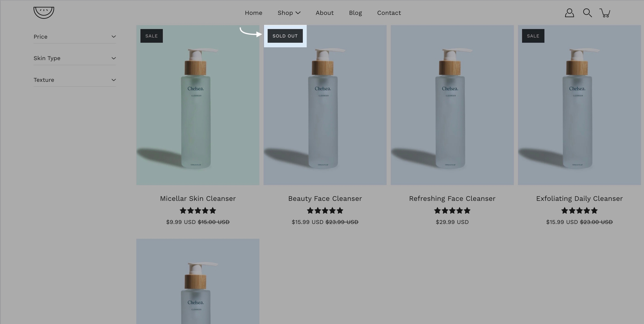Open the Shop dropdown menu
Viewport: 644px width, 324px height.
pos(289,13)
